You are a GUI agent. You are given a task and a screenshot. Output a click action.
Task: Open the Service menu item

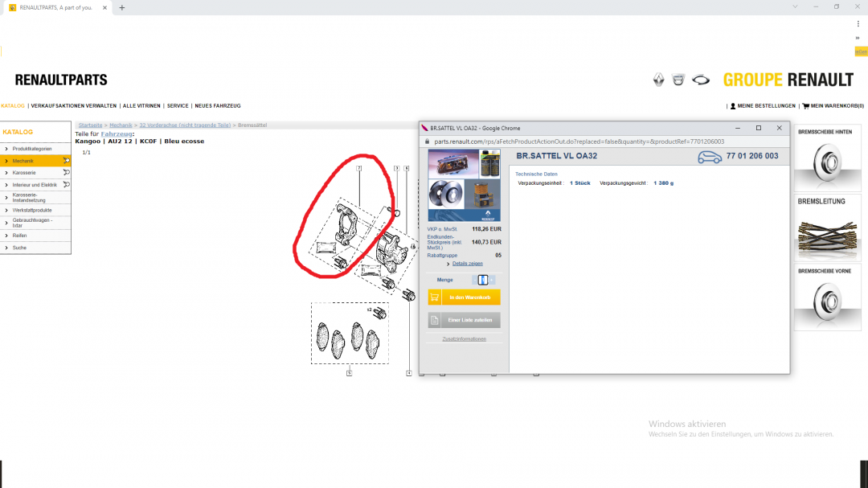pos(178,106)
